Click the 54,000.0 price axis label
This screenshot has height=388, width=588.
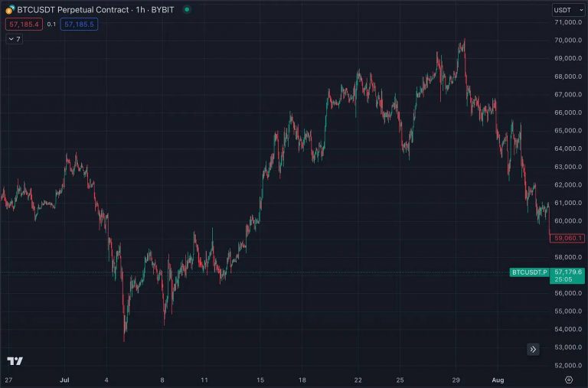[x=568, y=329]
